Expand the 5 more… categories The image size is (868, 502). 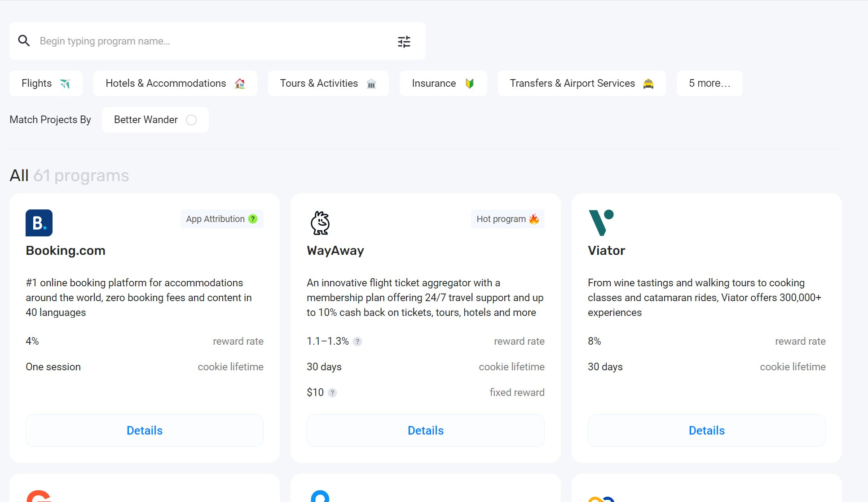pyautogui.click(x=709, y=83)
